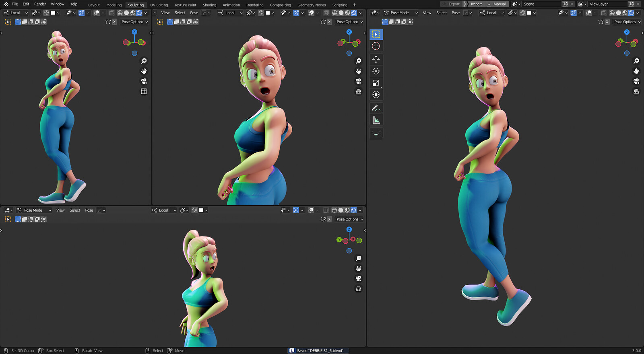Click the Blender logo icon in top bar
Image resolution: width=644 pixels, height=354 pixels.
(x=6, y=4)
